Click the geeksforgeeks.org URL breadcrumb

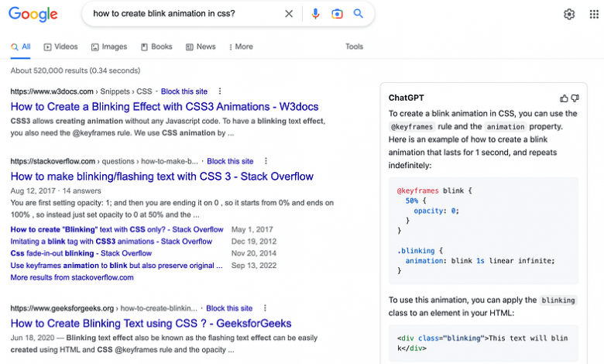coord(104,308)
